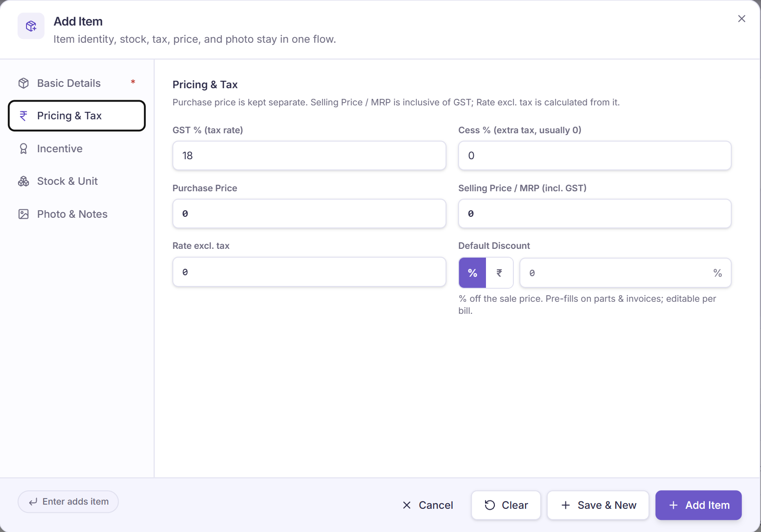Click the Purchase Price input
The image size is (761, 532).
(x=309, y=214)
